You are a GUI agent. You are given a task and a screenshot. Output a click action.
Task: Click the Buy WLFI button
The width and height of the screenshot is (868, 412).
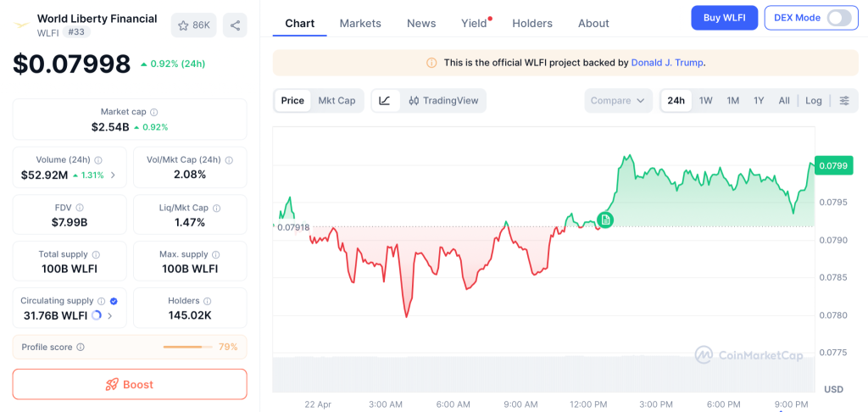(x=724, y=18)
